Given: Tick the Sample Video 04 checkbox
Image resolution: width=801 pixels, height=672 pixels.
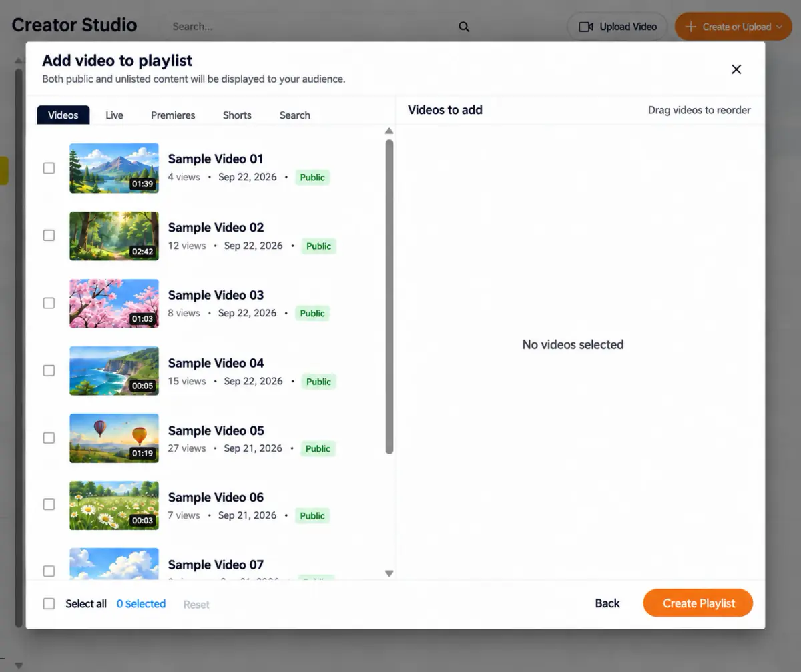Looking at the screenshot, I should pos(49,370).
